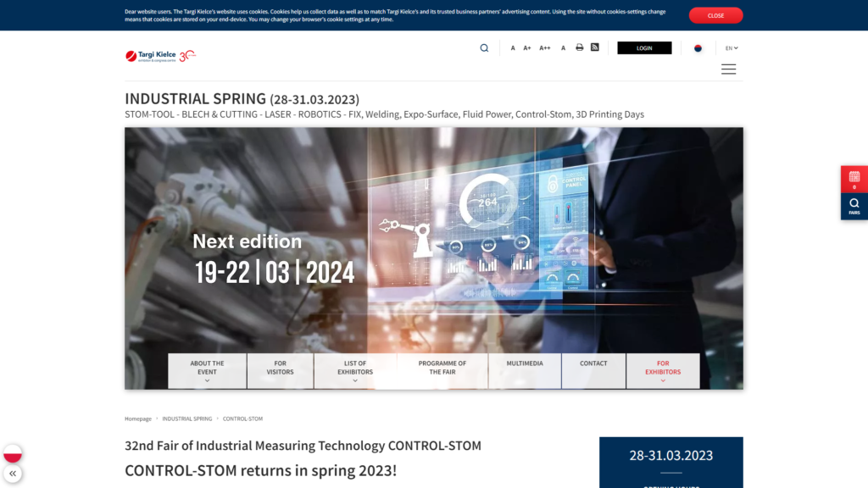Open the FOR VISITORS menu item
The height and width of the screenshot is (488, 868).
point(280,371)
